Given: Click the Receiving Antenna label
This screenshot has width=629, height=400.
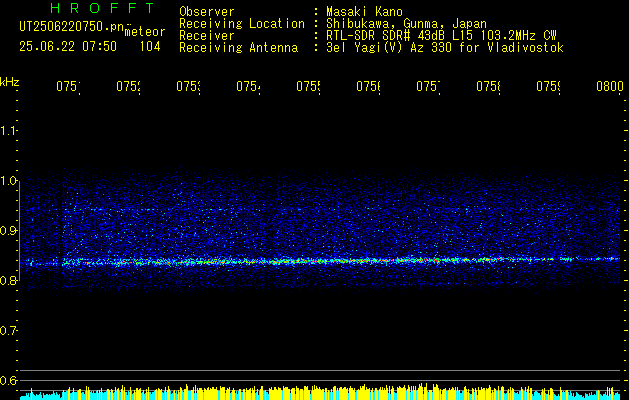Looking at the screenshot, I should point(239,48).
